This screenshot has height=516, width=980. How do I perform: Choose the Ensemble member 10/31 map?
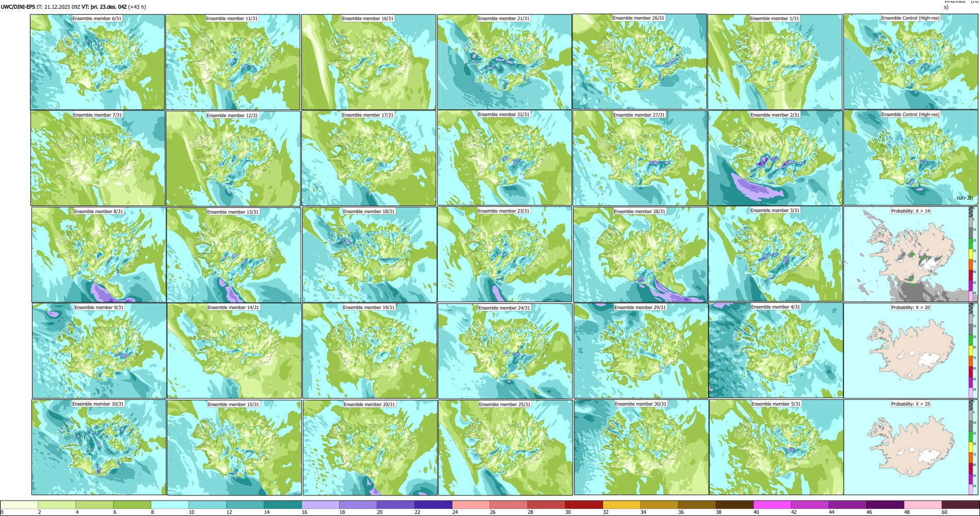[99, 447]
